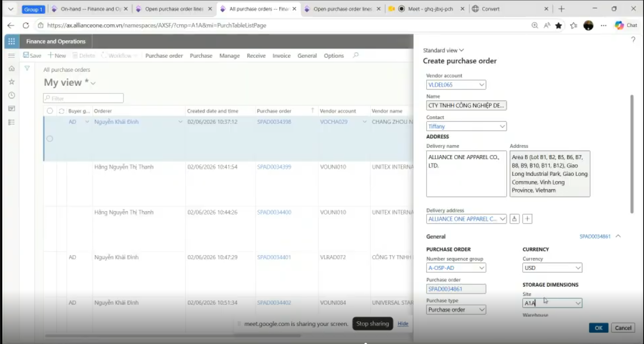Click the Save button in the action pane
The height and width of the screenshot is (344, 644).
[x=32, y=56]
